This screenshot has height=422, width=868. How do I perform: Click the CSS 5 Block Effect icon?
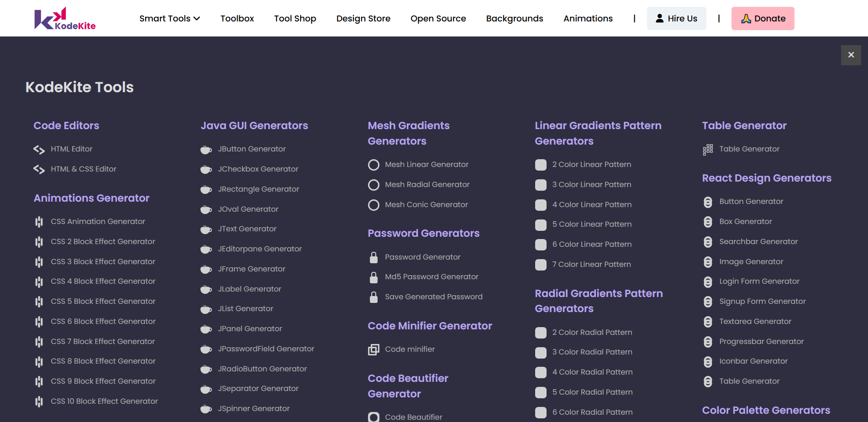pos(39,302)
